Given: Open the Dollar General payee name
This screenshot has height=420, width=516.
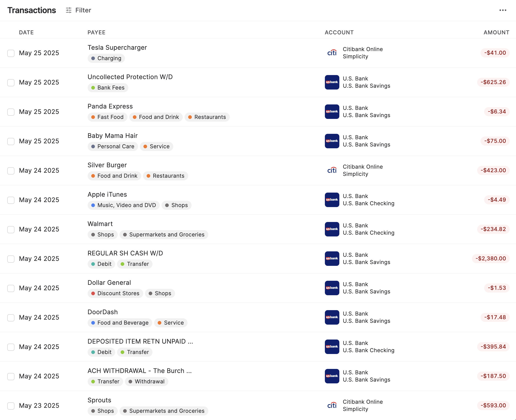Looking at the screenshot, I should coord(109,283).
